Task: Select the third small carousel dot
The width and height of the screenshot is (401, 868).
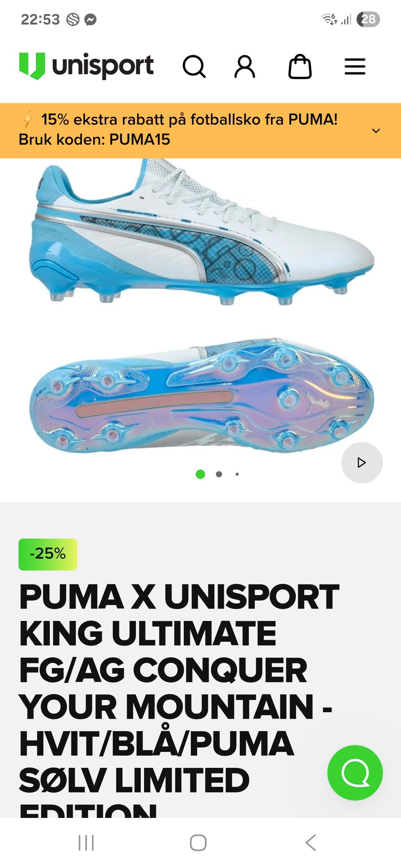Action: [x=237, y=474]
